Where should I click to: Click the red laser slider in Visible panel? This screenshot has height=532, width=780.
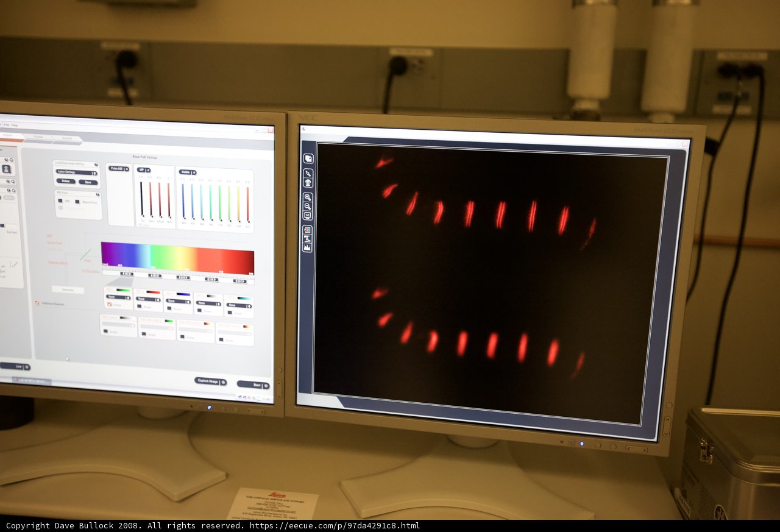click(x=247, y=205)
